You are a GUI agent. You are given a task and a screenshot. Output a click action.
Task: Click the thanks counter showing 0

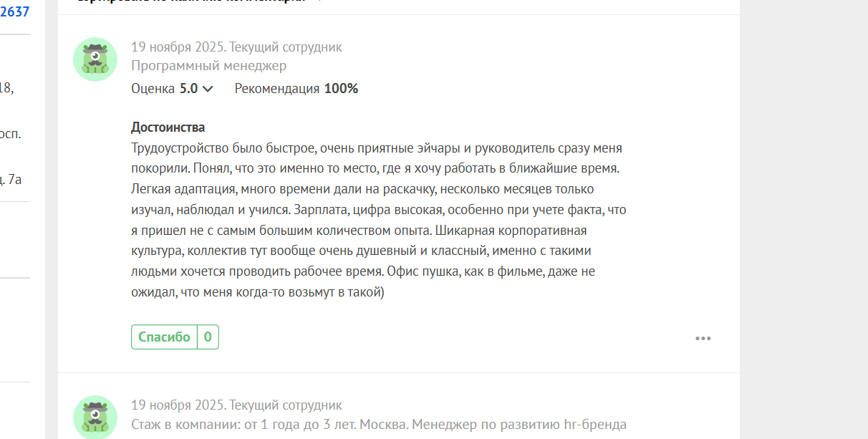coord(208,337)
